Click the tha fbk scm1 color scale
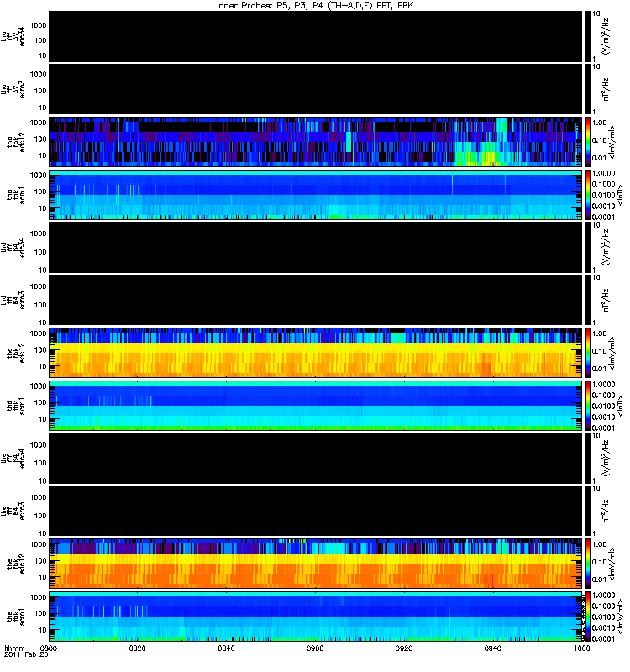The width and height of the screenshot is (630, 672). [588, 195]
